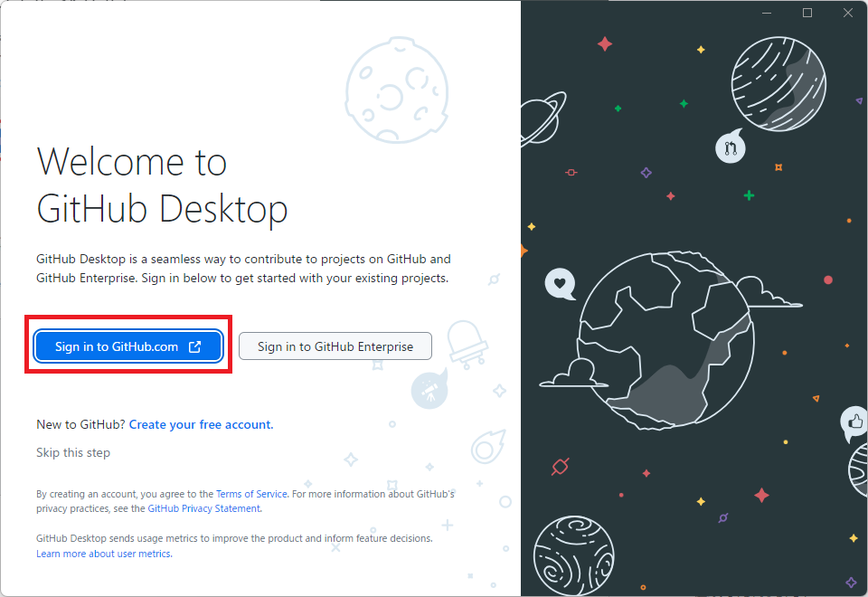This screenshot has width=868, height=597.
Task: Open the Terms of Service link
Action: pos(251,494)
